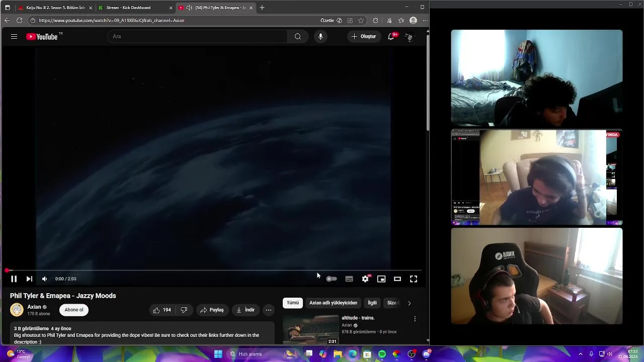
Task: Turn on subtitles in the player
Action: tap(349, 279)
